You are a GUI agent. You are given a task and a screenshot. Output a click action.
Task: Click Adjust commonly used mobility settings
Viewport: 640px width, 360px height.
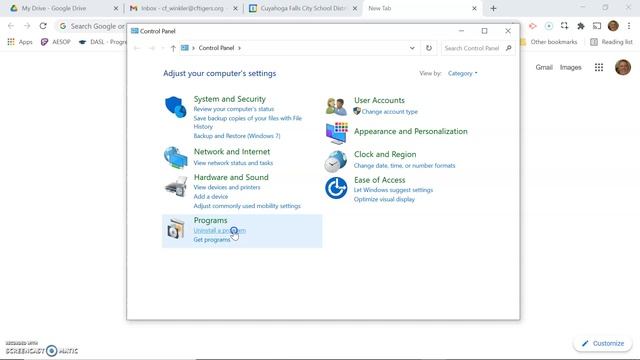(x=247, y=206)
